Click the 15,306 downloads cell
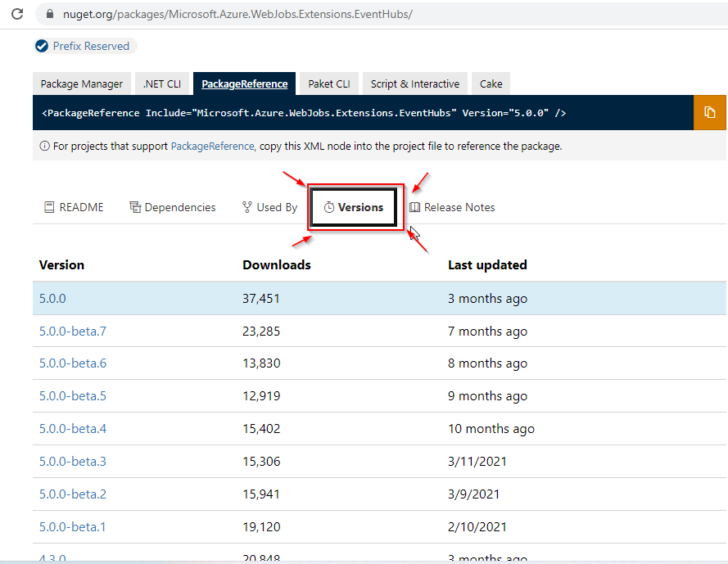728x564 pixels. tap(261, 461)
